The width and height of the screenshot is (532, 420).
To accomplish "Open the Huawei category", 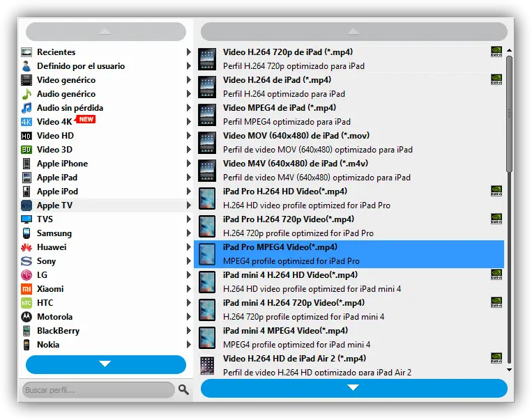I will pyautogui.click(x=106, y=247).
